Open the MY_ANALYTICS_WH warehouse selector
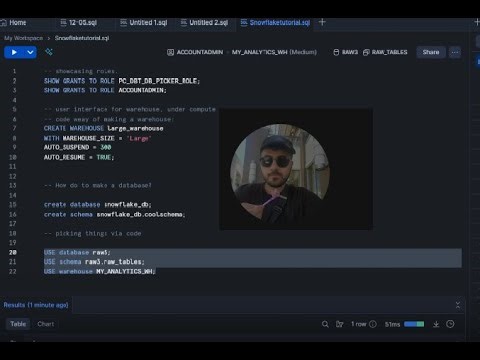The height and width of the screenshot is (360, 480). point(274,52)
